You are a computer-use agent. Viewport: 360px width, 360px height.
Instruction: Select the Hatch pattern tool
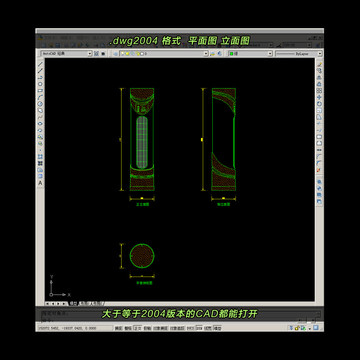pyautogui.click(x=40, y=156)
